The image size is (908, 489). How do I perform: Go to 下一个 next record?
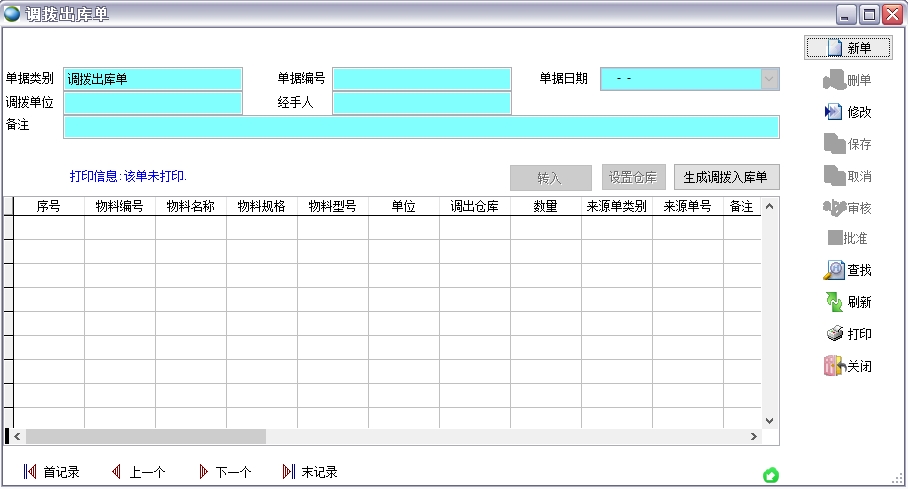pos(204,472)
